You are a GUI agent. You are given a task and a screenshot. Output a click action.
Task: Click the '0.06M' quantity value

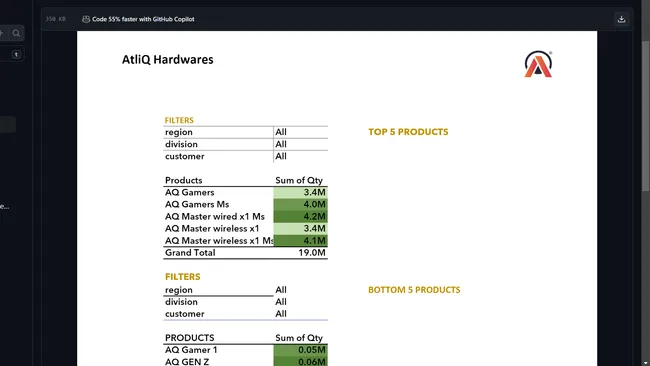pos(312,362)
